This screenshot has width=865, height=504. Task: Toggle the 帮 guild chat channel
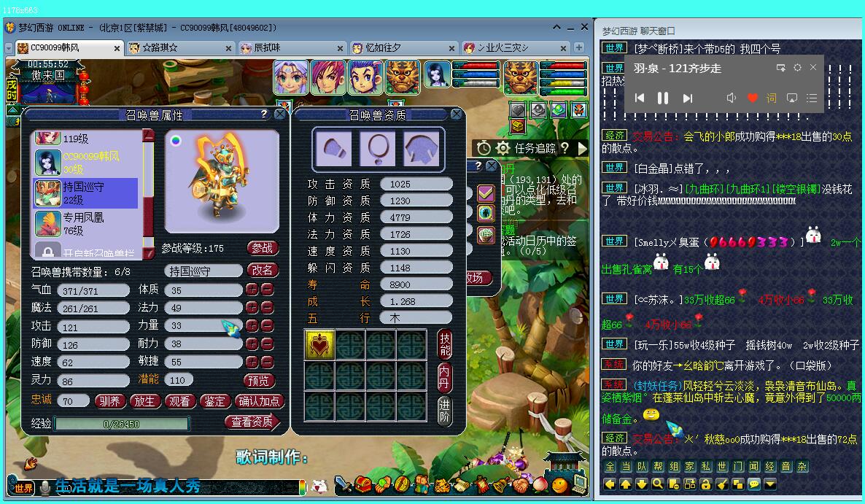point(658,467)
